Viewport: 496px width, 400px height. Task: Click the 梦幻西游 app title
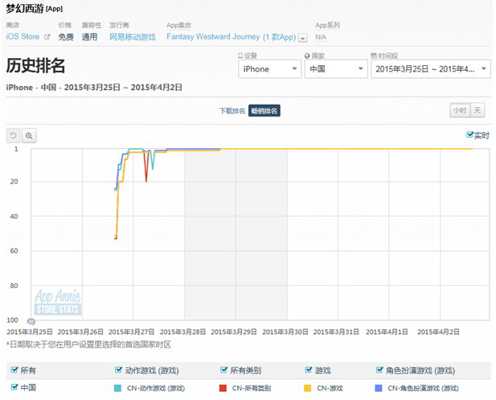(25, 9)
